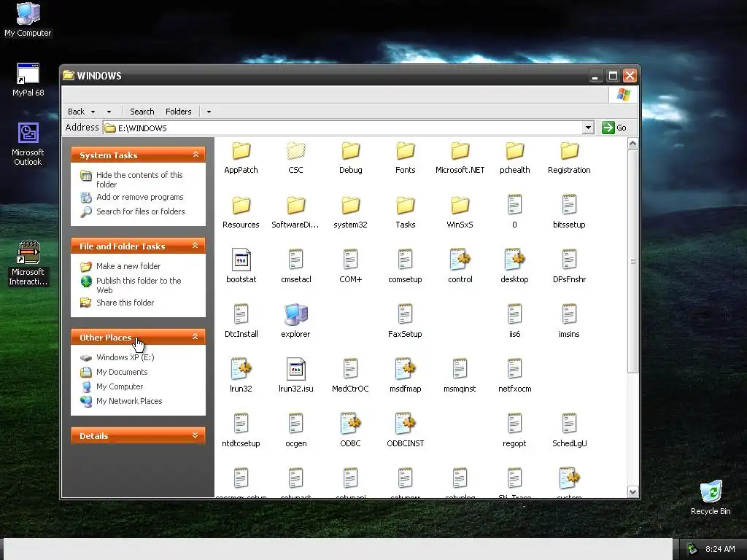This screenshot has height=560, width=747.
Task: Click the scrollbar down arrow
Action: pyautogui.click(x=632, y=492)
